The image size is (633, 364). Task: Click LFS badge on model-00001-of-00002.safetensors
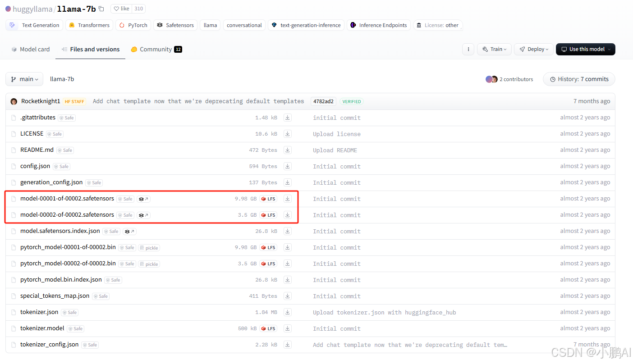(x=268, y=199)
